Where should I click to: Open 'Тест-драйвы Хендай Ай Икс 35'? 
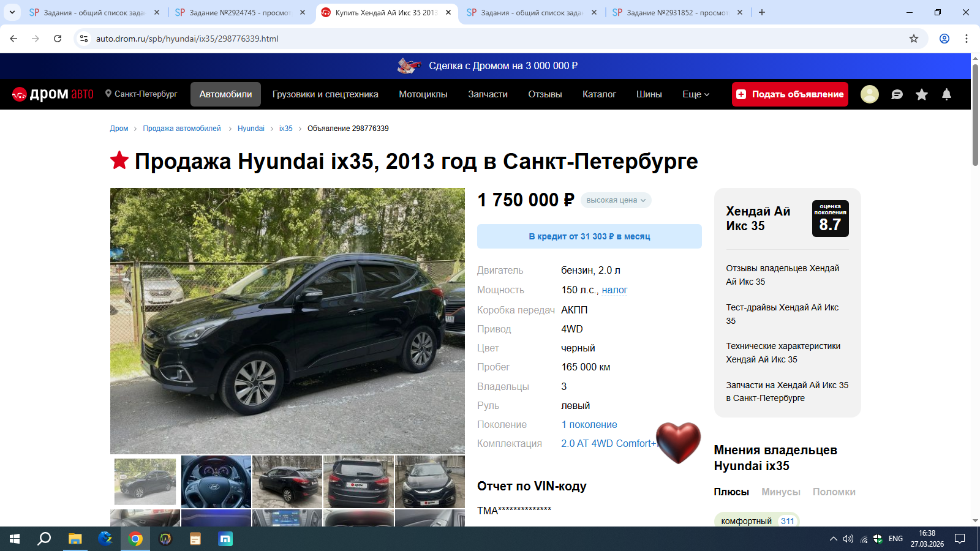pos(782,314)
